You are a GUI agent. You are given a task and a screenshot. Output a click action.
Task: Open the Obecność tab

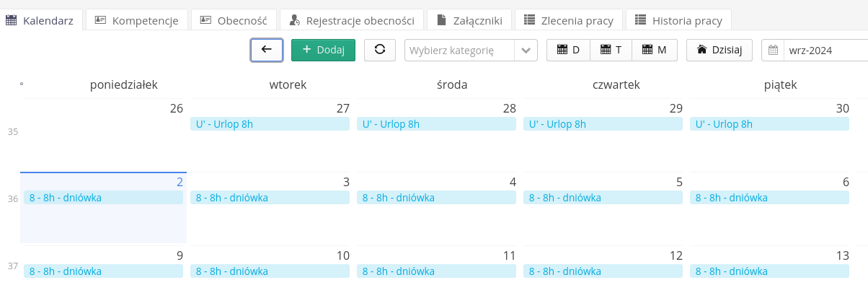coord(234,20)
